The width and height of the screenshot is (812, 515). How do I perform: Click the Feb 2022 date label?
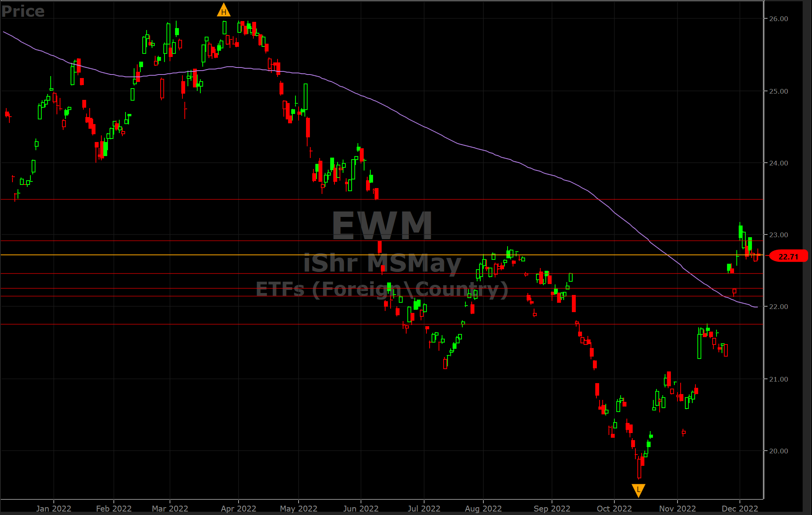point(114,508)
